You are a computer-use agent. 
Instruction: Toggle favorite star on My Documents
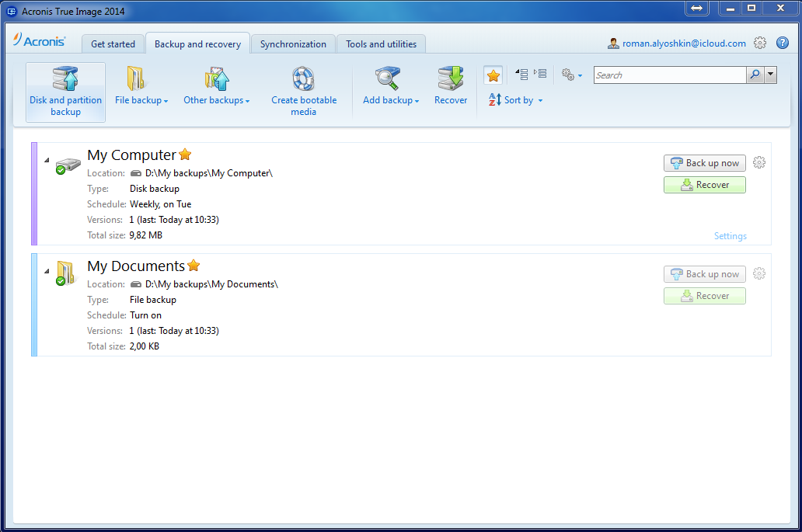pos(194,266)
